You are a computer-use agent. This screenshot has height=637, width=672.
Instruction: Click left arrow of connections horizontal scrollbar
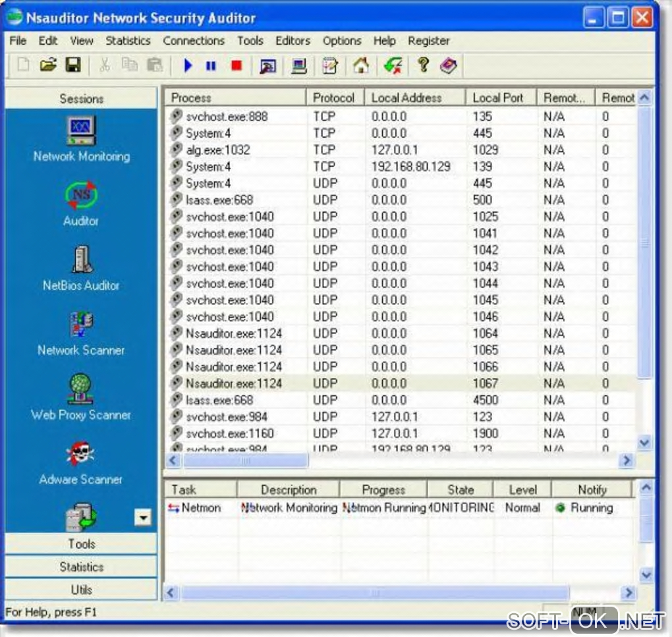pyautogui.click(x=173, y=460)
